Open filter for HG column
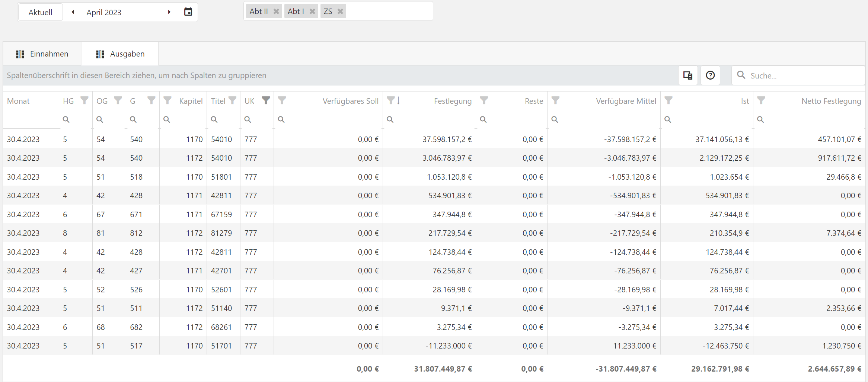 84,100
